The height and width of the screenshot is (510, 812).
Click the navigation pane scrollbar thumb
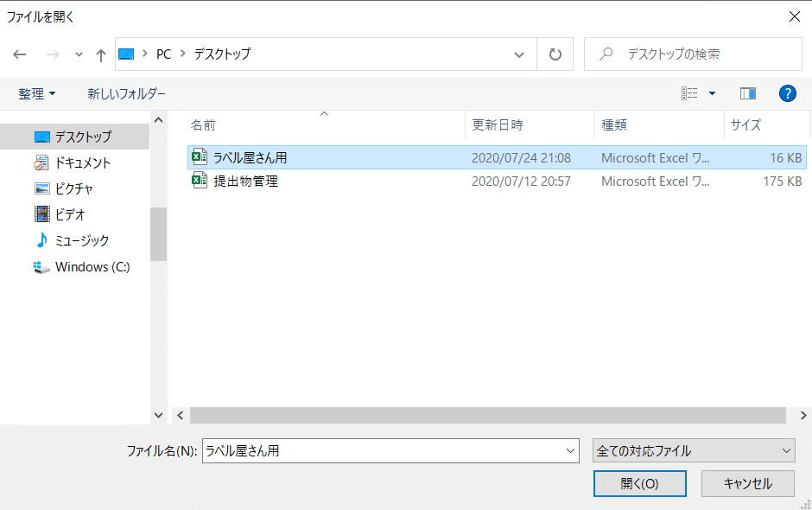(x=158, y=234)
